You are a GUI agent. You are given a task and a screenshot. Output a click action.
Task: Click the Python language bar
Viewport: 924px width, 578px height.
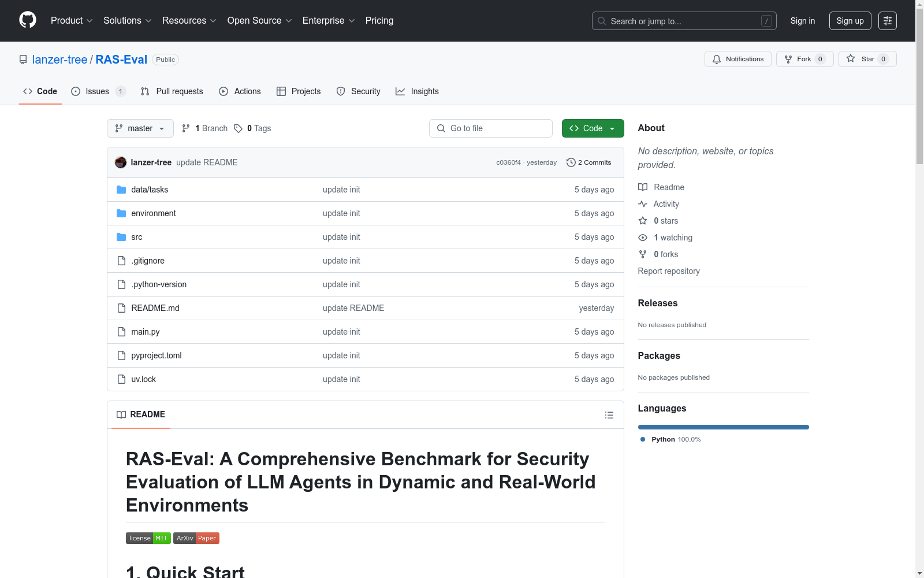point(723,427)
